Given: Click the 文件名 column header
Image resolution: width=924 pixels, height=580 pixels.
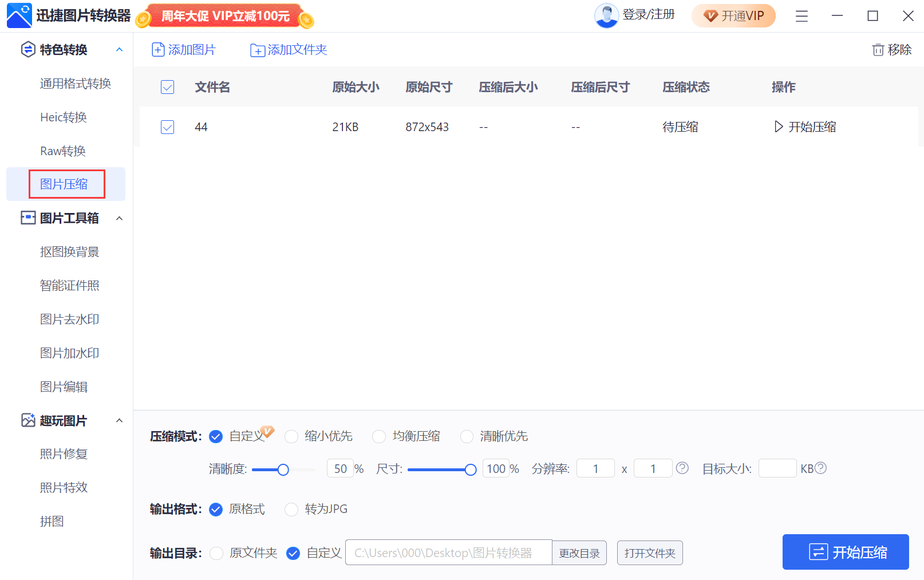Looking at the screenshot, I should [x=212, y=87].
